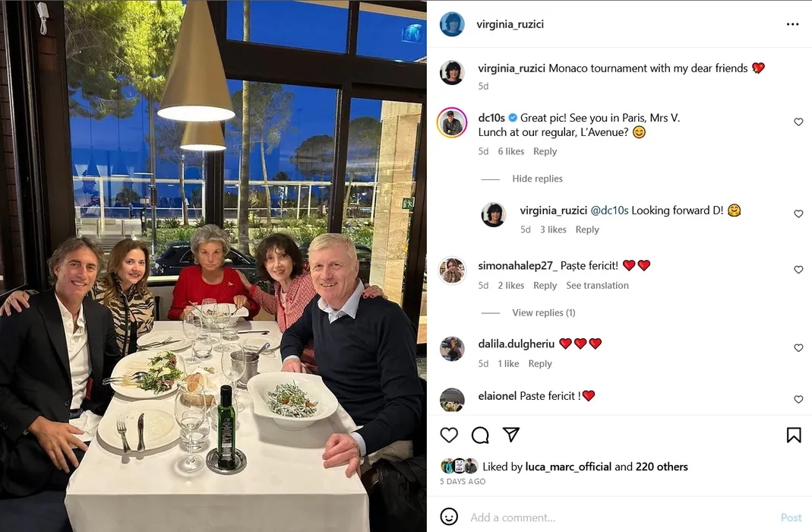Open dc10s profile picture with story ring
Image resolution: width=812 pixels, height=532 pixels.
pyautogui.click(x=452, y=123)
